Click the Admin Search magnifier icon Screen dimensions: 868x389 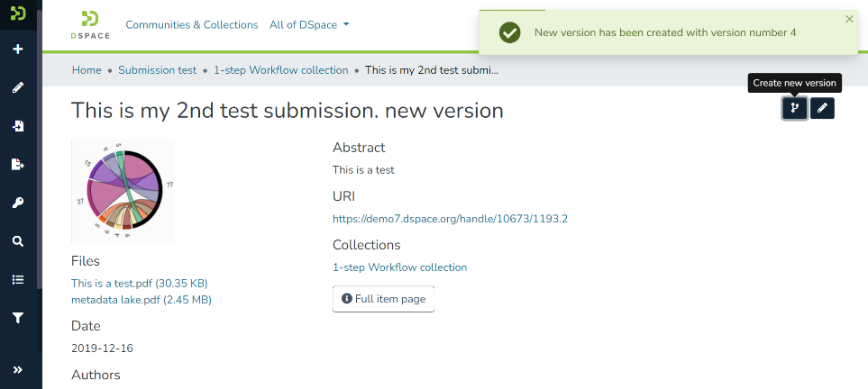coord(17,241)
